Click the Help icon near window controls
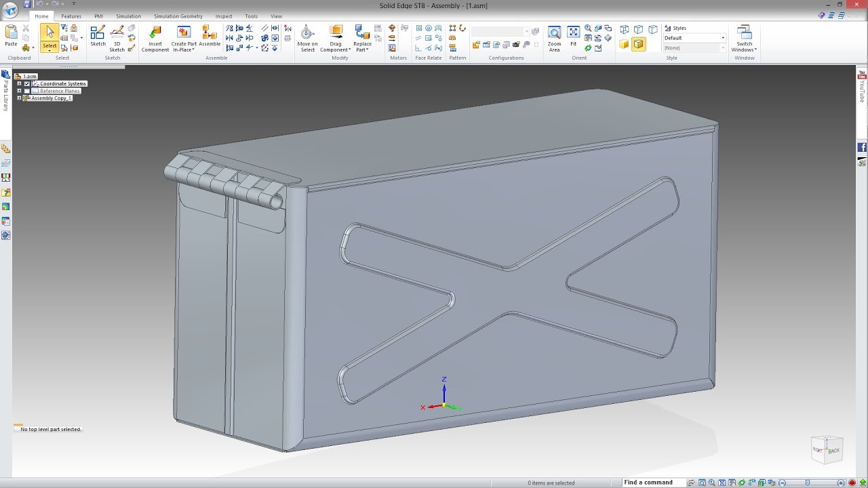 point(821,15)
